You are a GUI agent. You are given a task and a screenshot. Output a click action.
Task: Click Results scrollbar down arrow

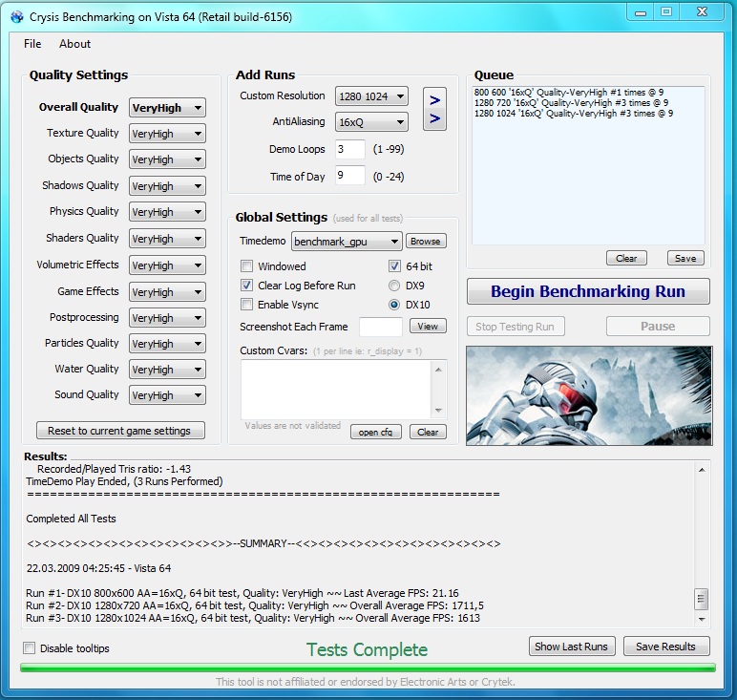tap(702, 619)
